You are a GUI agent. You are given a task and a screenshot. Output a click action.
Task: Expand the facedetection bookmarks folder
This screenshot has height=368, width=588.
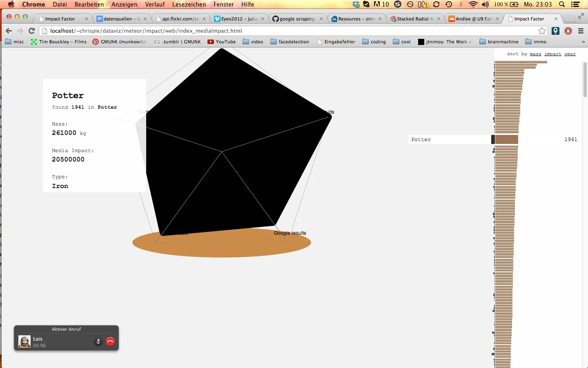(290, 42)
